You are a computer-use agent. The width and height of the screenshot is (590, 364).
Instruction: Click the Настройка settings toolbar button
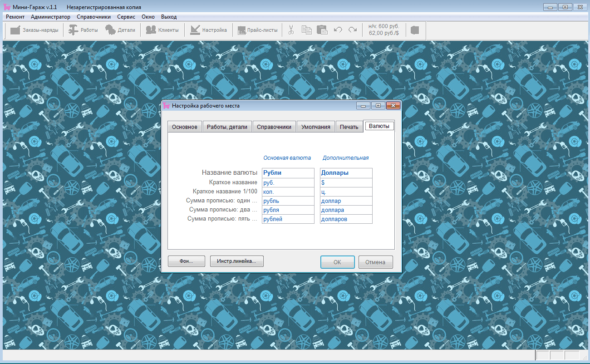pos(209,30)
